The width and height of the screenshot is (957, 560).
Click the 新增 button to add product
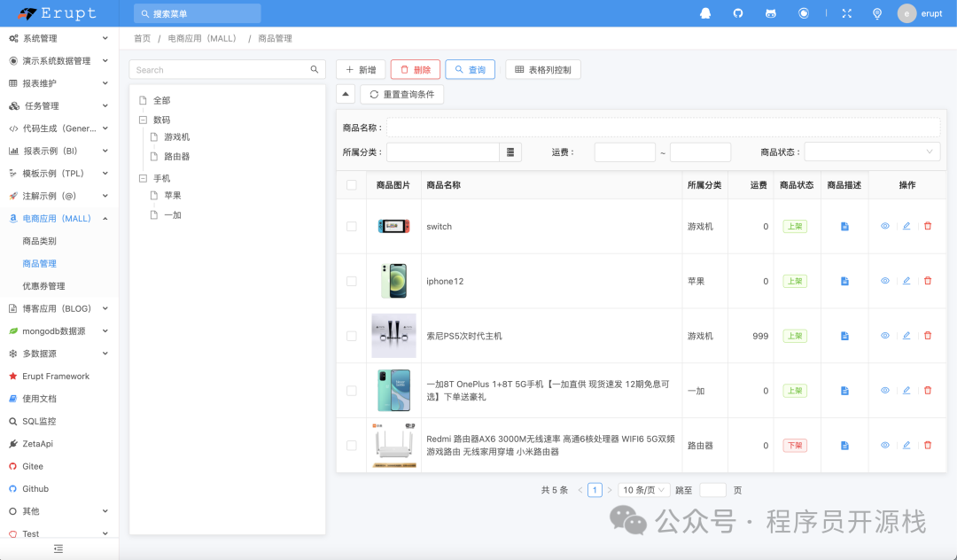click(x=361, y=69)
